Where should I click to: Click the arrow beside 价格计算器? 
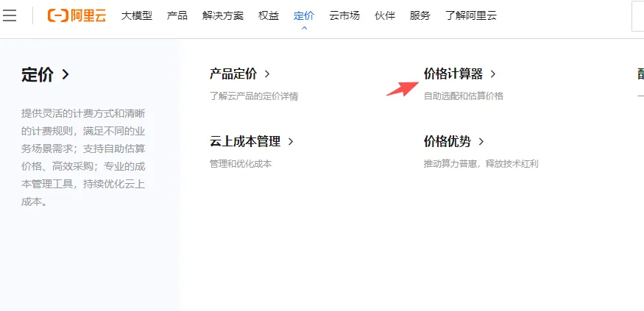493,74
